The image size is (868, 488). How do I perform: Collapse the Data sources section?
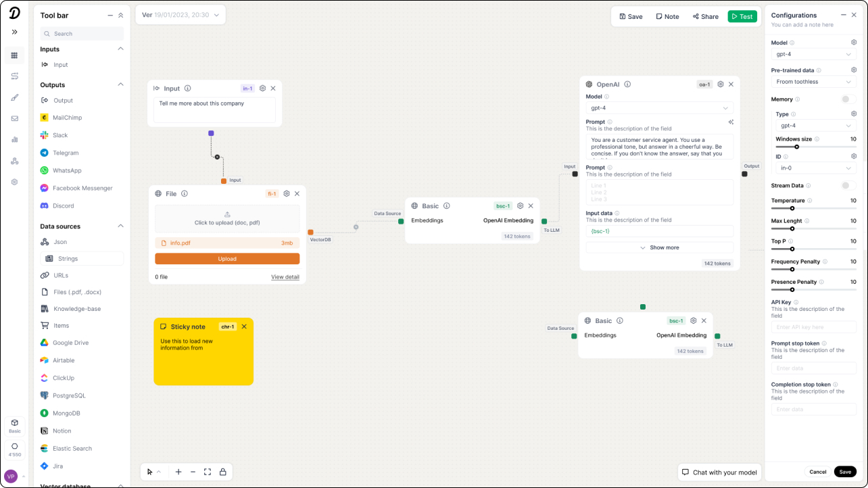[120, 226]
